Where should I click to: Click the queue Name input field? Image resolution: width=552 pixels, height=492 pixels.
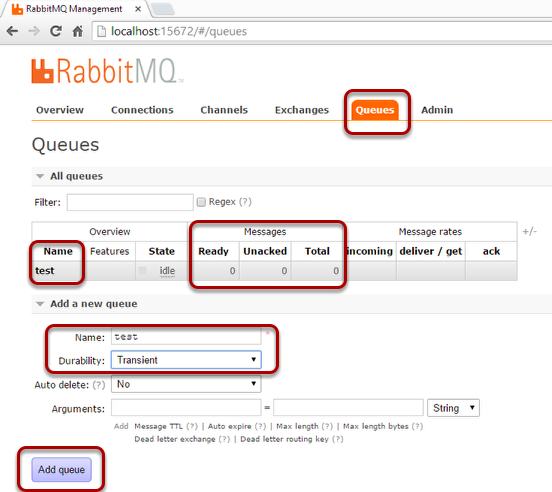(x=186, y=336)
